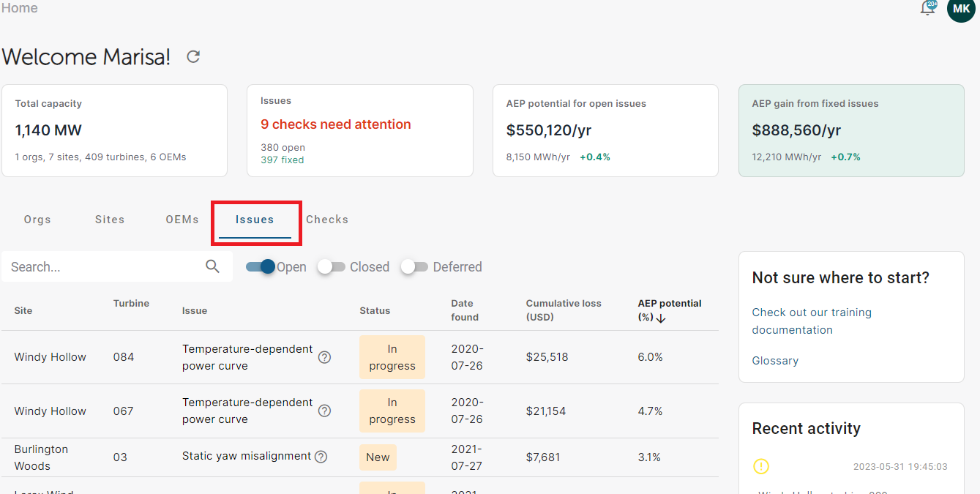Click the $21,154 cumulative loss value
The height and width of the screenshot is (494, 980).
click(x=546, y=411)
